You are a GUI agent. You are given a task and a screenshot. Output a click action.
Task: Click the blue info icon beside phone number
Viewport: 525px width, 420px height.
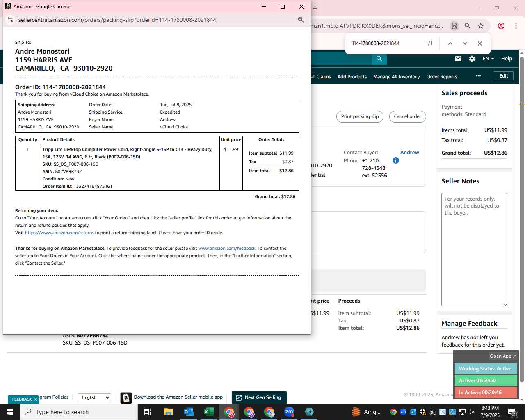click(396, 160)
